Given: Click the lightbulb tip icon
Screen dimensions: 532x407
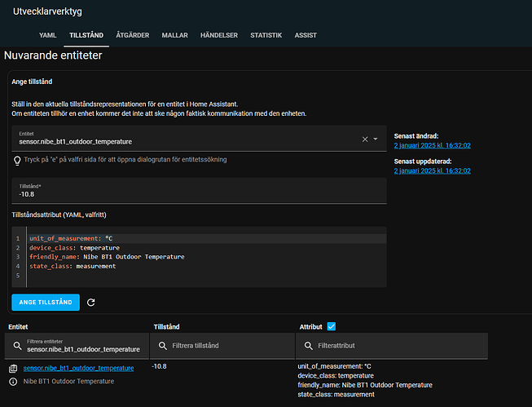Looking at the screenshot, I should tap(17, 160).
